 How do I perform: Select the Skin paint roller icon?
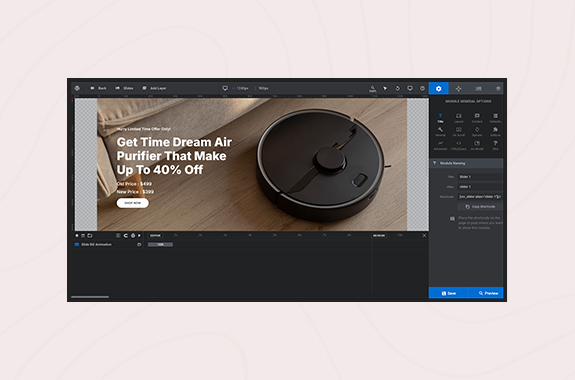pyautogui.click(x=495, y=145)
